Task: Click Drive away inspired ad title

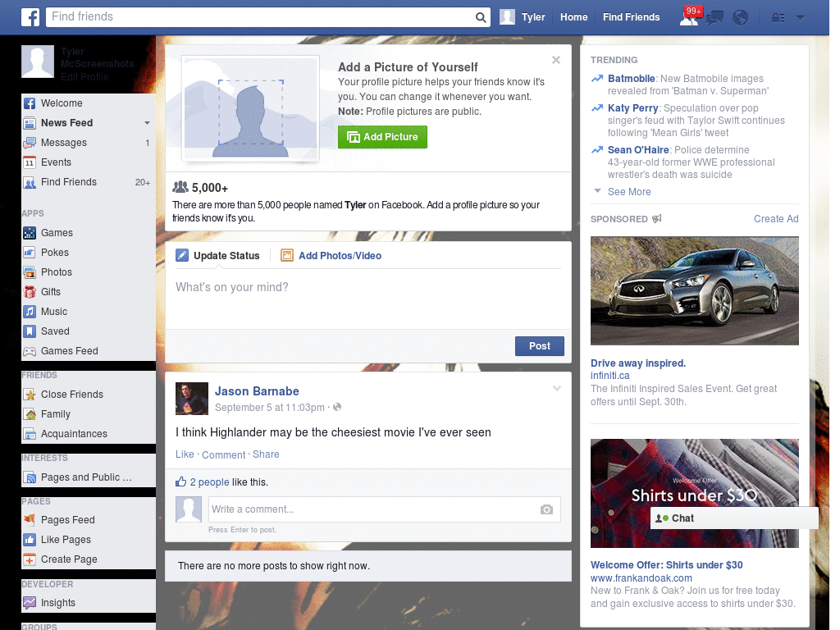Action: click(x=638, y=363)
